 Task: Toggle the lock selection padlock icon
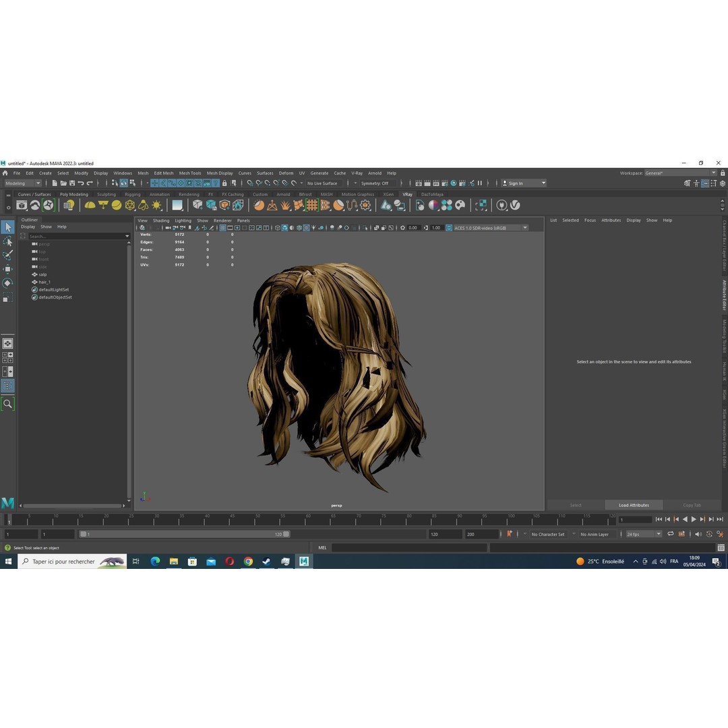224,183
